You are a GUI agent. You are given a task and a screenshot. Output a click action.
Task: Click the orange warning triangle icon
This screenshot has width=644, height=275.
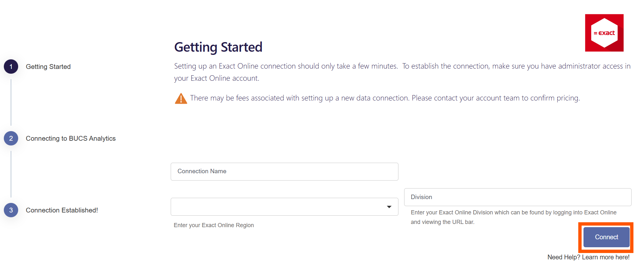(181, 99)
